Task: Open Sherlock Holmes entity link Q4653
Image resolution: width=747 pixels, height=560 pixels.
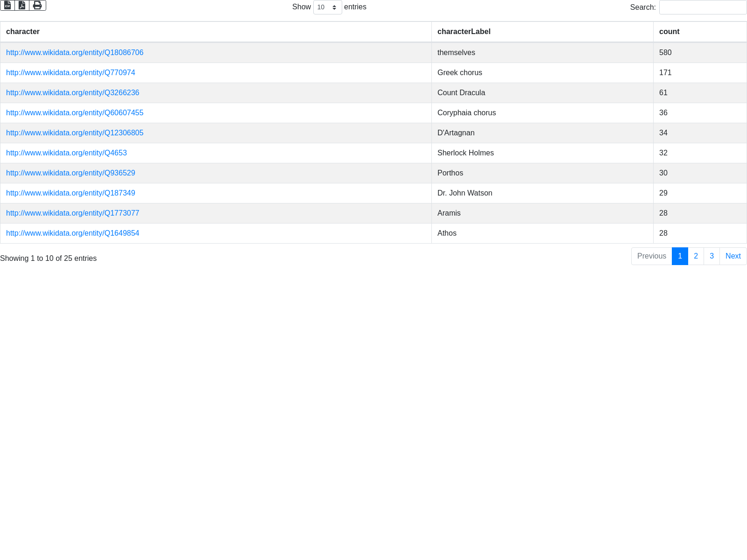Action: pyautogui.click(x=66, y=153)
